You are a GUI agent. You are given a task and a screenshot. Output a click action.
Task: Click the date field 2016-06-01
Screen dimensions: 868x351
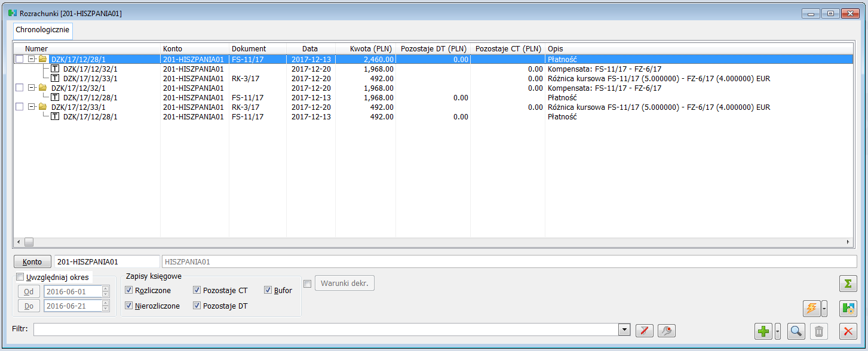point(72,291)
